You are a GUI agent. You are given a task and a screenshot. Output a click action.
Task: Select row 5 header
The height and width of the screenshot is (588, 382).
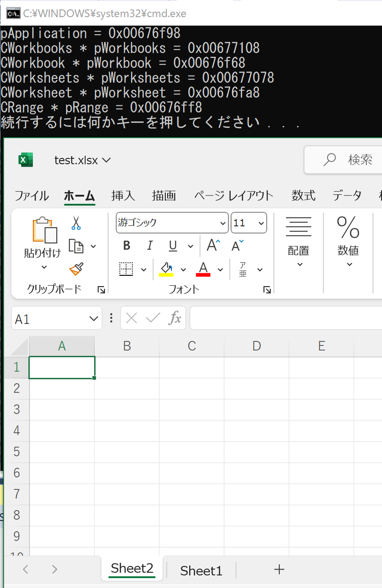17,451
